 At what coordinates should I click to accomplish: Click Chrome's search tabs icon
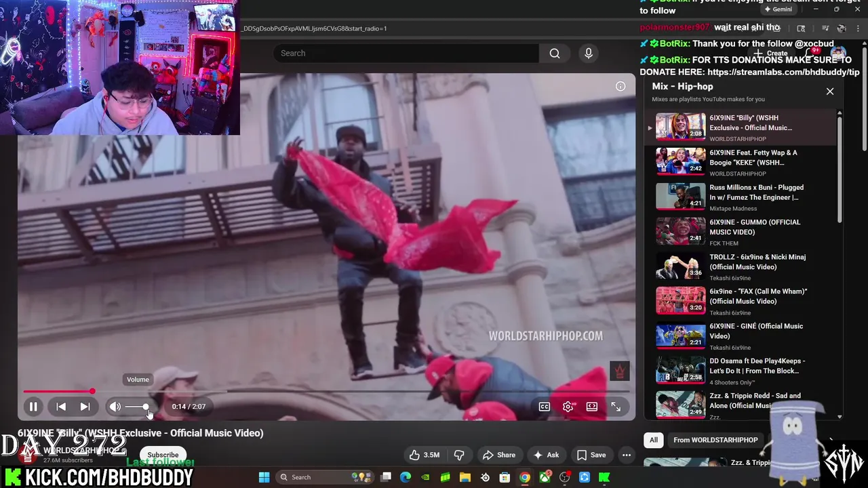(801, 28)
